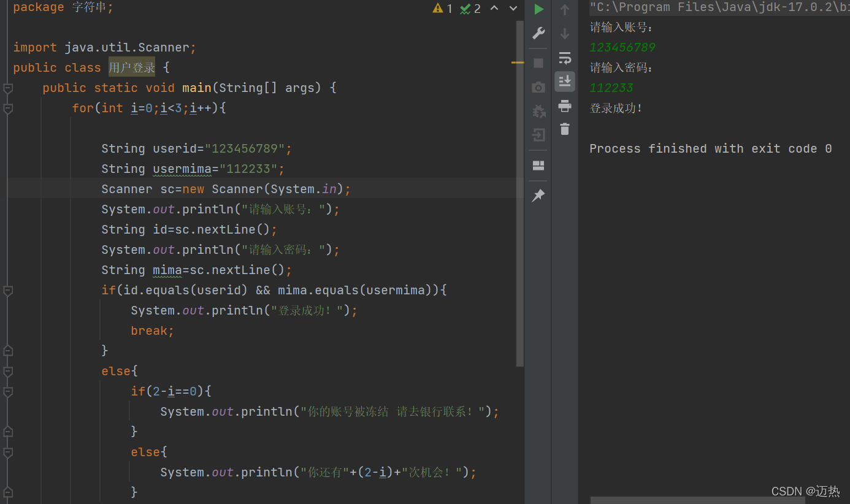This screenshot has height=504, width=850.
Task: Click the down arrow in console toolbar
Action: 565,33
